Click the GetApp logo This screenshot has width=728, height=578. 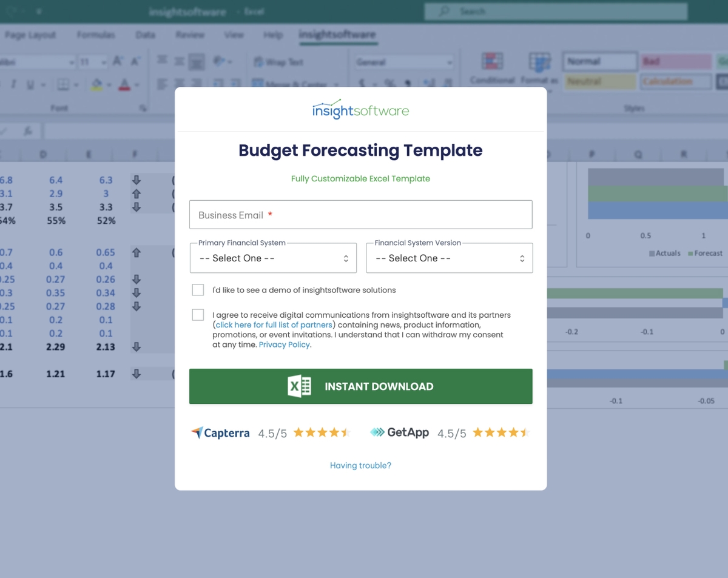(399, 432)
